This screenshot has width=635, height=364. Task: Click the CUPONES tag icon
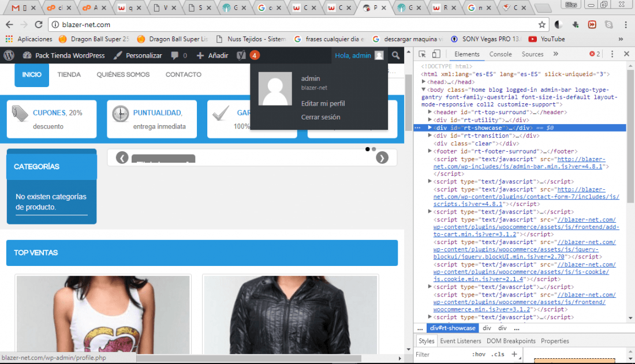coord(20,114)
